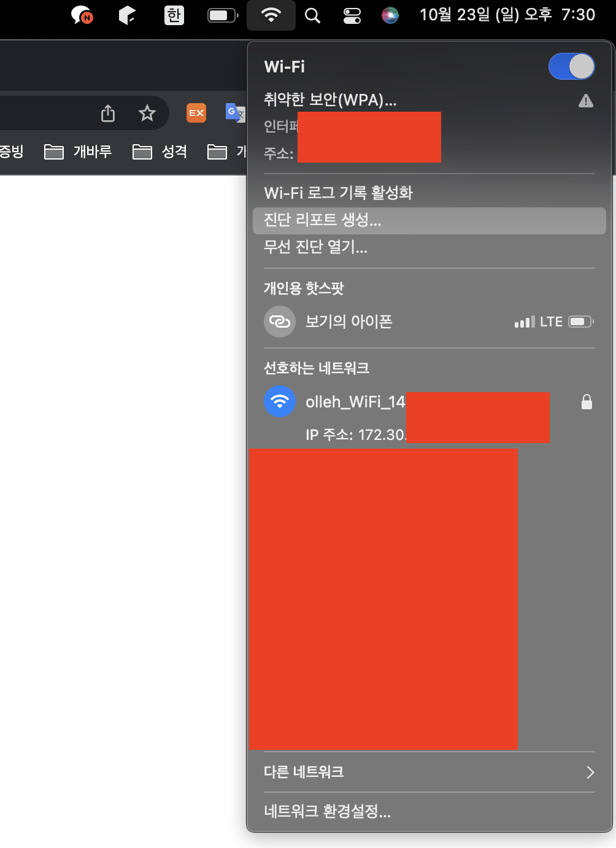Connect to 보기의 아이폰 hotspot
This screenshot has height=848, width=616.
coord(429,322)
